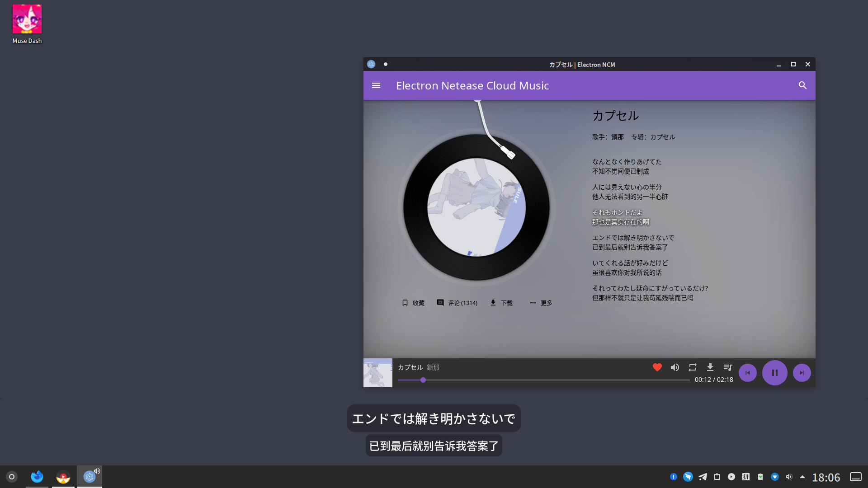
Task: Open the pinyin input method indicator
Action: click(746, 477)
